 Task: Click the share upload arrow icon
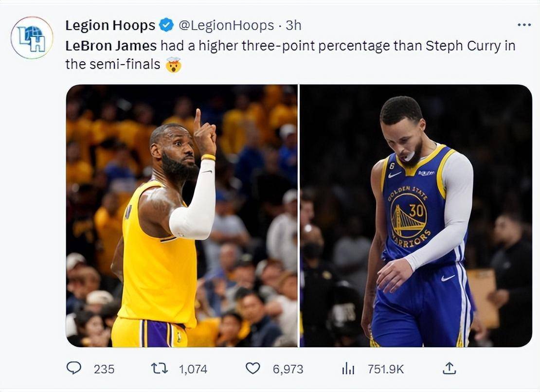tap(449, 368)
